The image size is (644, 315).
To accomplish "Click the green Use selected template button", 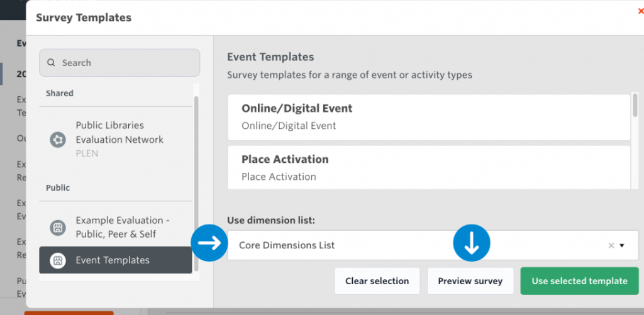I will pyautogui.click(x=579, y=281).
